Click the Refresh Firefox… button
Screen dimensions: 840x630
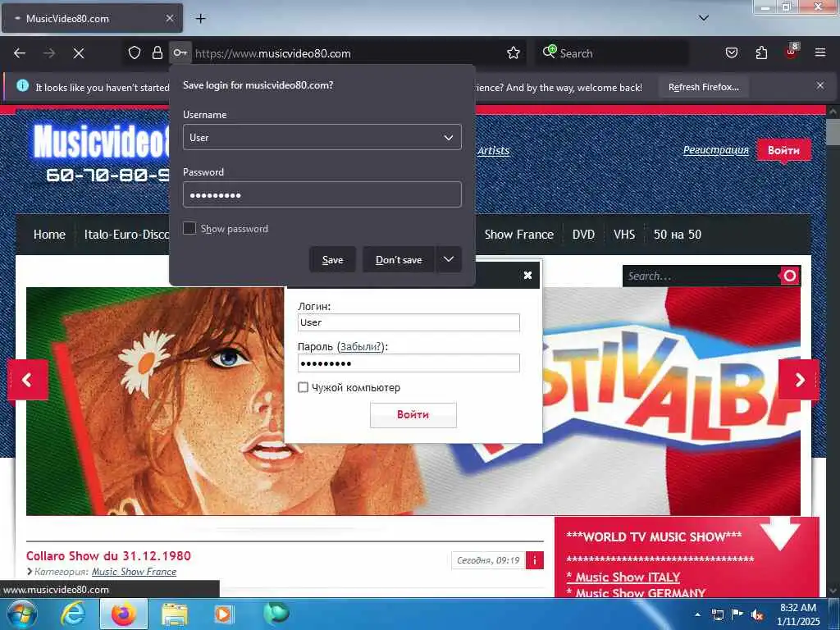pyautogui.click(x=703, y=87)
